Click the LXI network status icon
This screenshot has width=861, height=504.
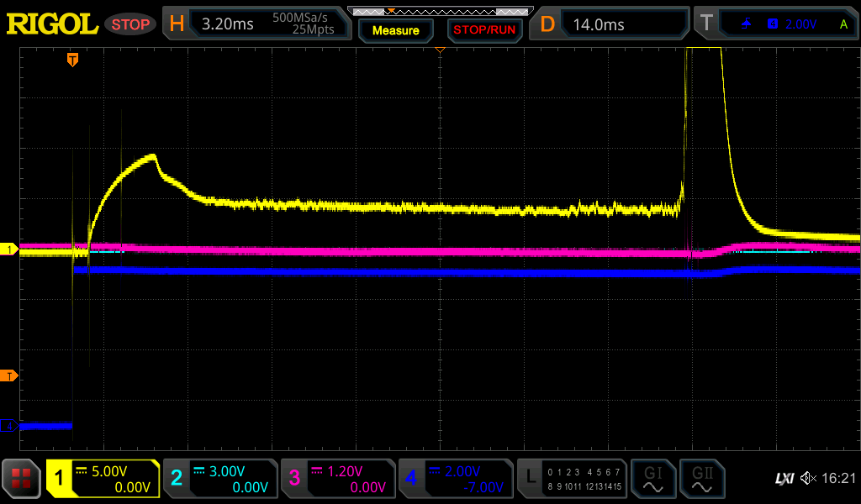(783, 479)
